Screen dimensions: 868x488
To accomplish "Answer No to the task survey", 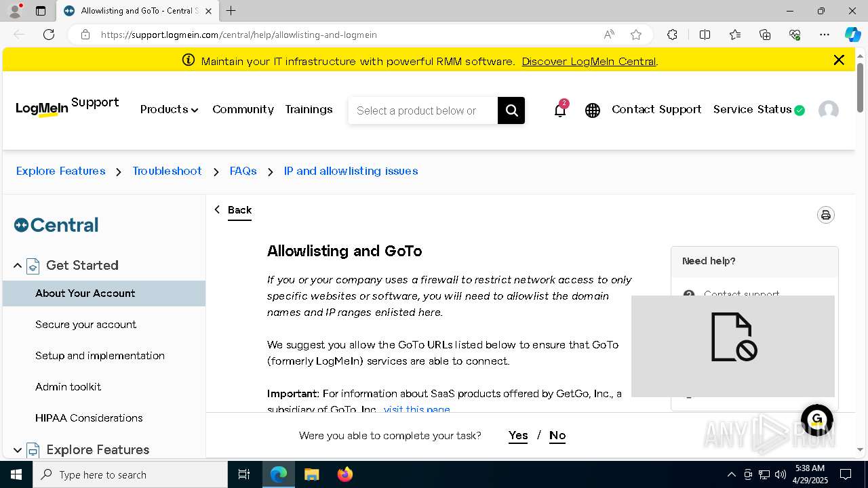I will pos(557,436).
